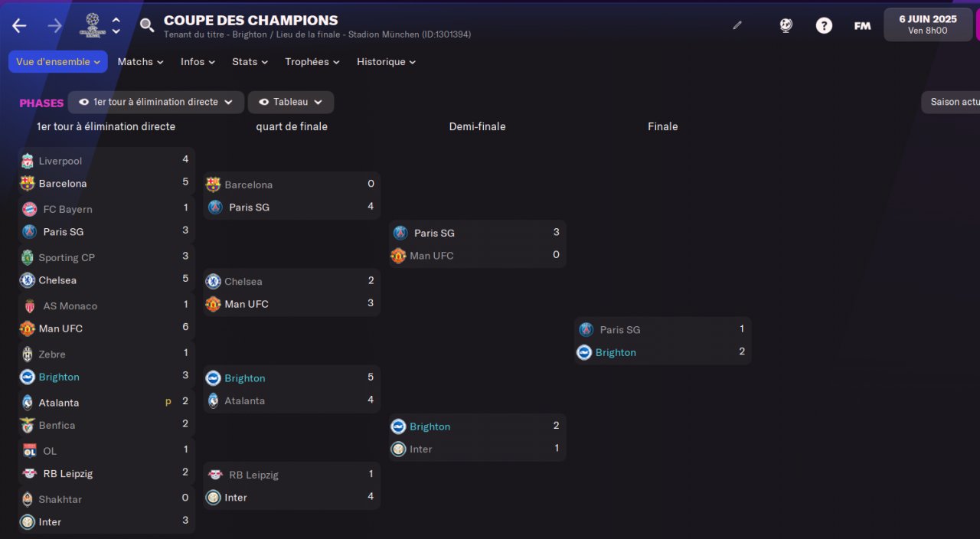Click the 6 JUIN 2025 date button
The width and height of the screenshot is (980, 539).
point(927,24)
